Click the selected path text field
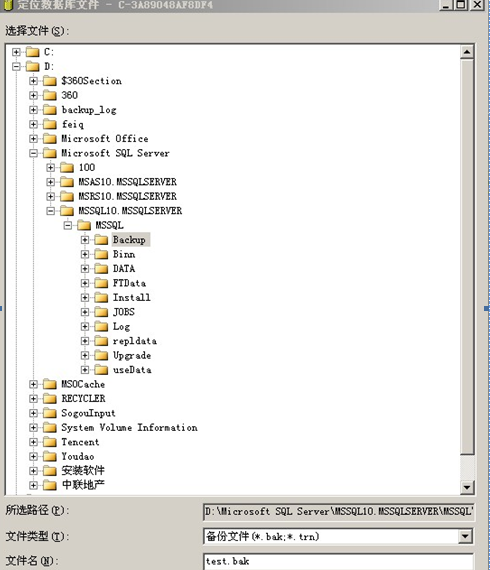This screenshot has width=490, height=570. (338, 512)
